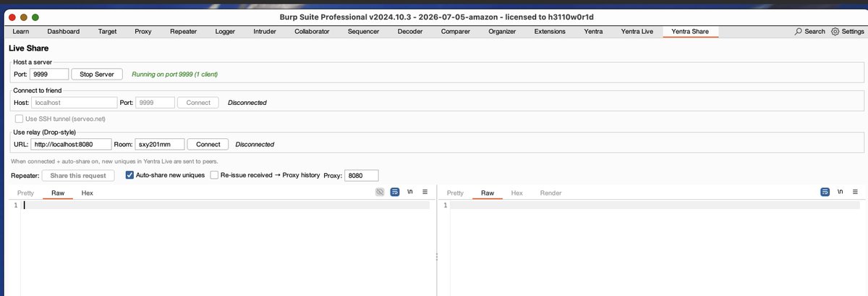Screen dimensions: 868x296
Task: Switch to the Yentra Live tab
Action: click(637, 31)
